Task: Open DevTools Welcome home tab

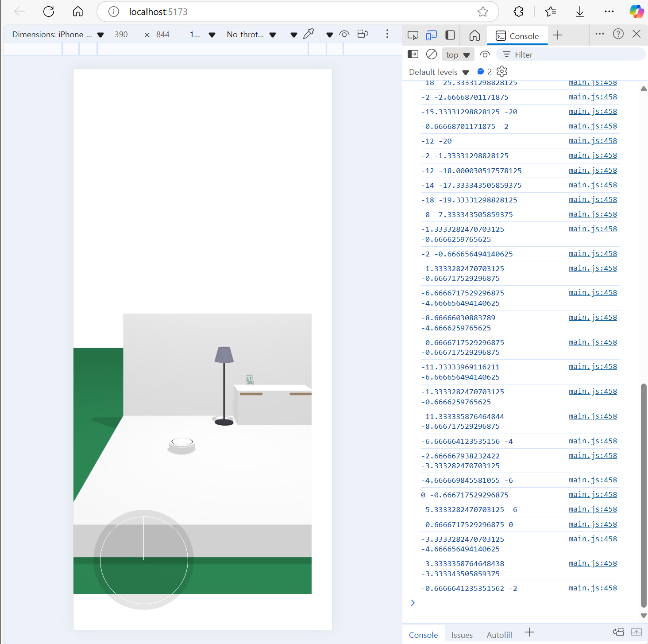Action: click(x=474, y=35)
